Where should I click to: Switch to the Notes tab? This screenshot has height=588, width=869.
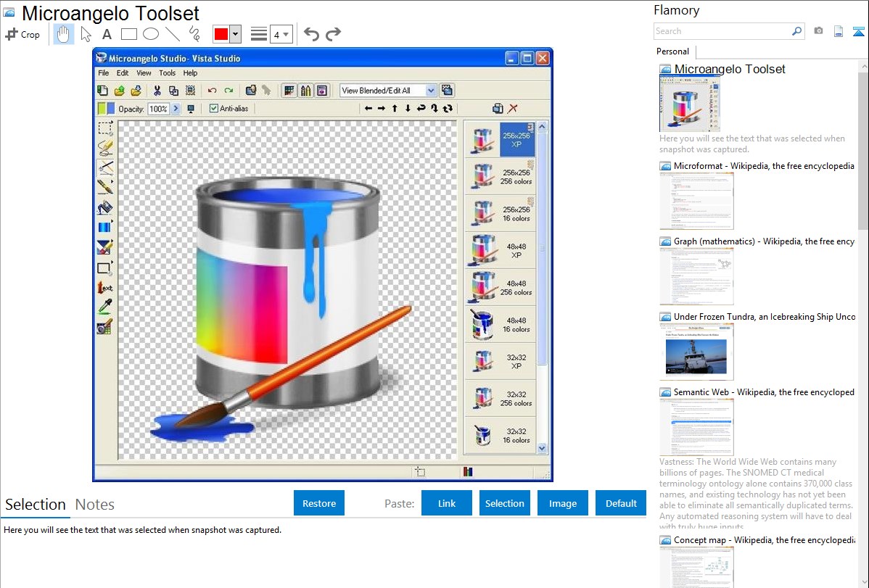click(95, 505)
